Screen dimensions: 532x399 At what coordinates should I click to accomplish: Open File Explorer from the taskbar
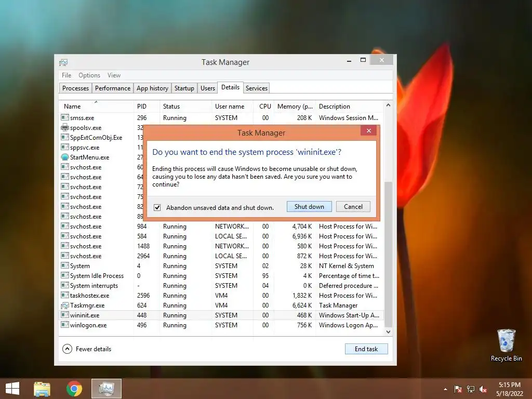(42, 389)
